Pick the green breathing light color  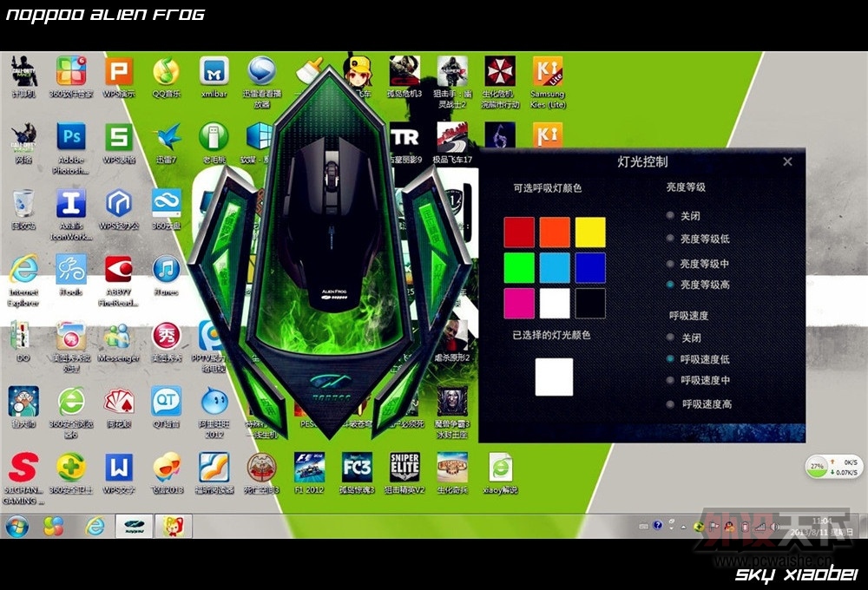(x=519, y=268)
